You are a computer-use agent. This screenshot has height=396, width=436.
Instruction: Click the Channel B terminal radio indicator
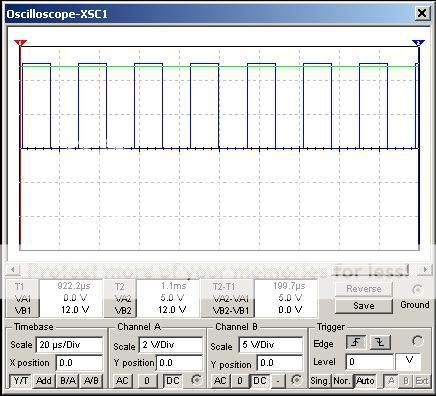[296, 380]
